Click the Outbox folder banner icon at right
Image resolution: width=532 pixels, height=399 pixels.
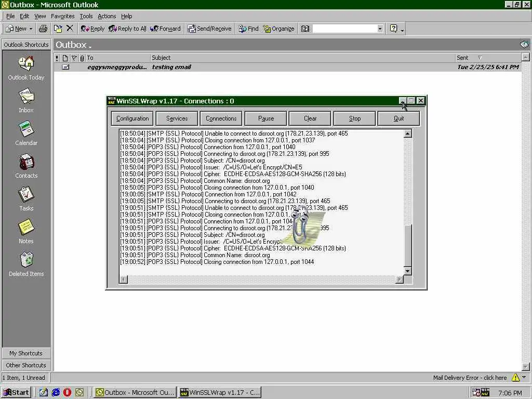[524, 45]
